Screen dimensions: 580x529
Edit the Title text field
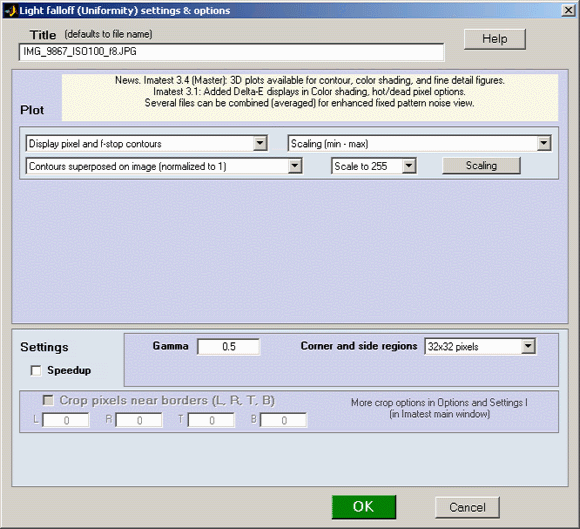click(232, 52)
